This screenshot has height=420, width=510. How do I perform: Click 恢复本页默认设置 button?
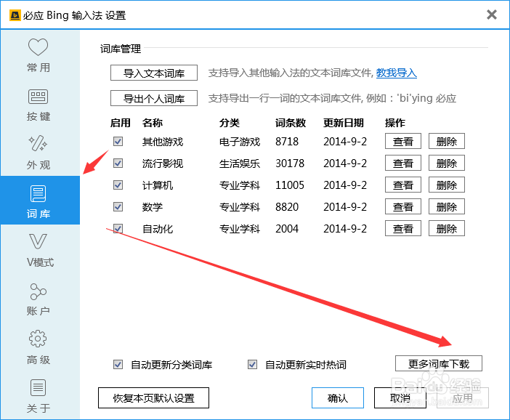pos(153,397)
